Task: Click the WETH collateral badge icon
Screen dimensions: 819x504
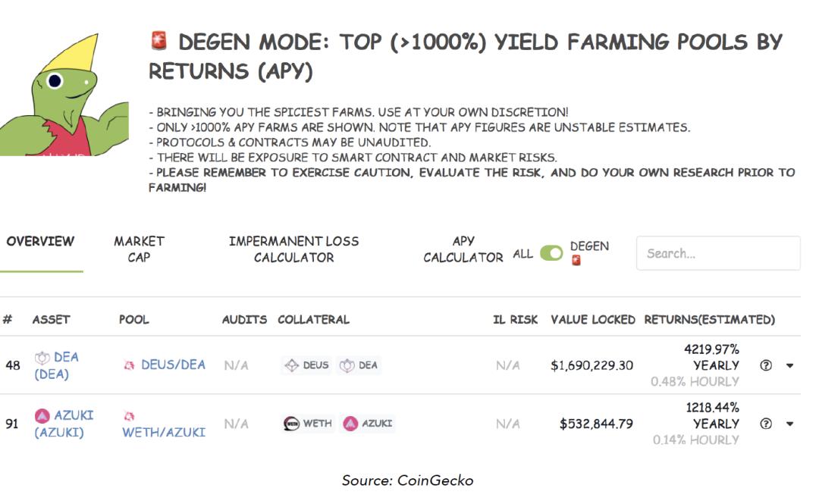Action: (x=291, y=423)
